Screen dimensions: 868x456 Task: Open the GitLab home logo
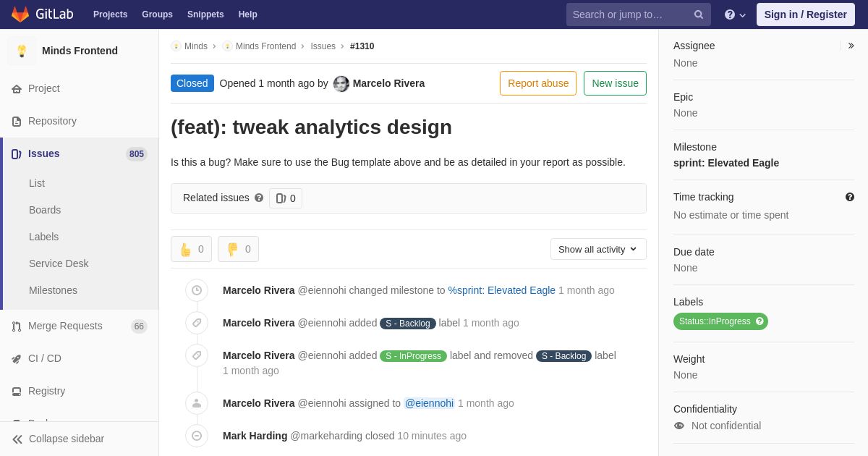pos(41,14)
